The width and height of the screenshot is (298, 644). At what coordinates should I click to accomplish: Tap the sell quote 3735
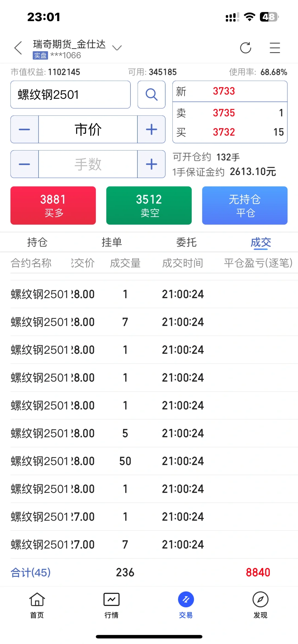(x=224, y=113)
